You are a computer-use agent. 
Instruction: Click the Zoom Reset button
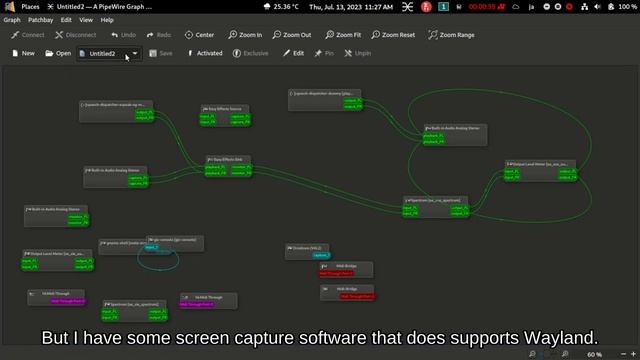click(x=393, y=35)
